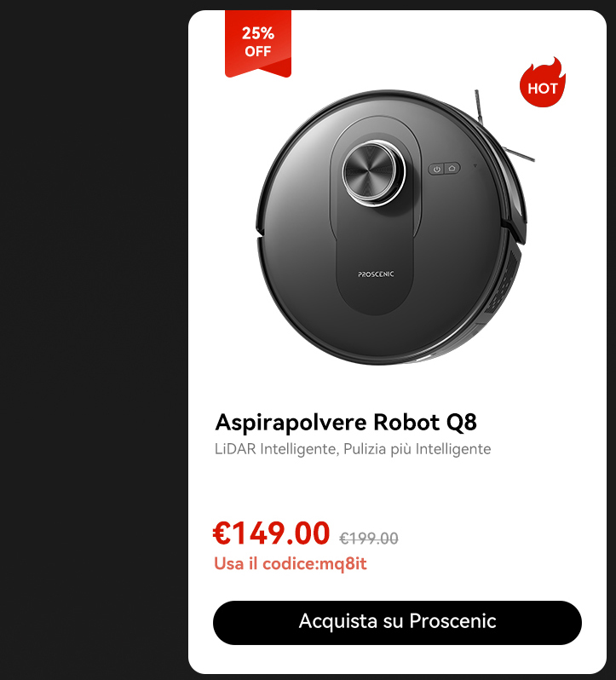Click the HOT flame icon

[543, 83]
